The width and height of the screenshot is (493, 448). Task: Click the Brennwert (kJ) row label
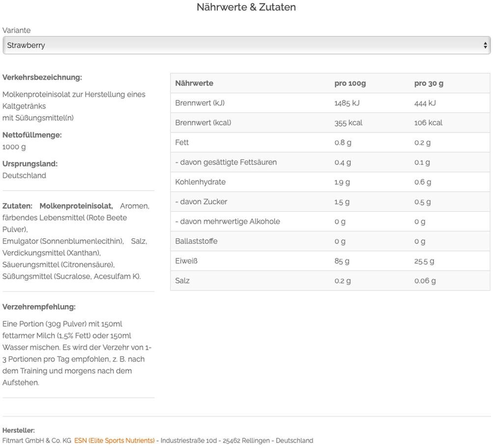tap(199, 103)
